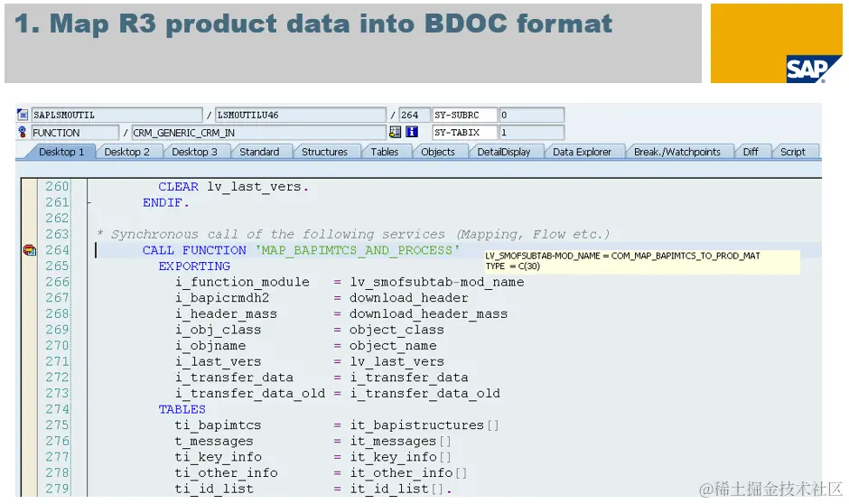Viewport: 849px width, 504px height.
Task: Click the lv_smofsubtab-mod_name variable
Action: click(436, 282)
